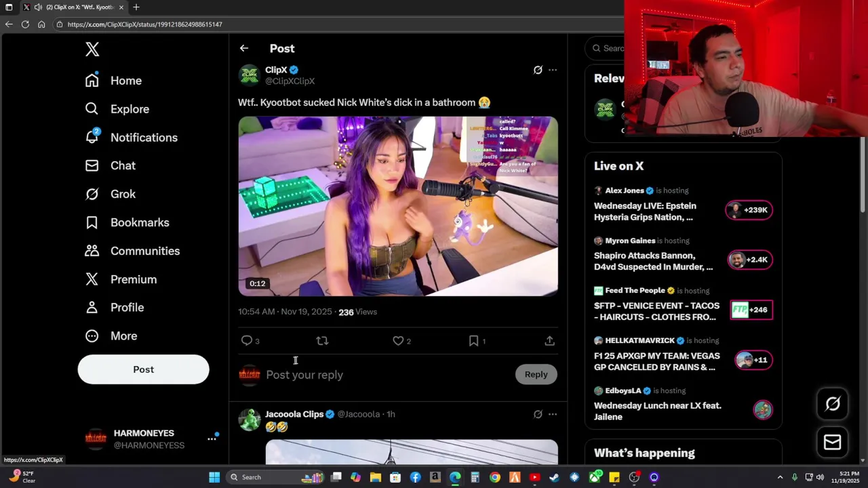Click the reply comment icon with 3
The image size is (868, 488).
click(x=250, y=341)
